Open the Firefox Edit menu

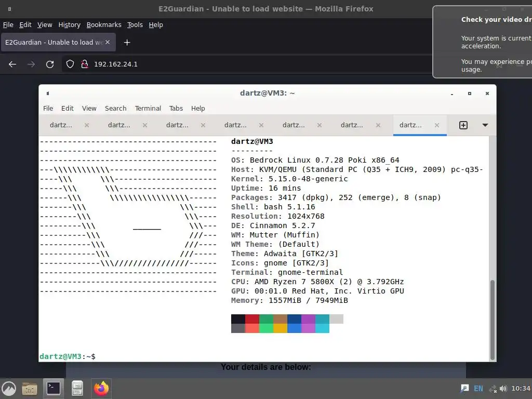tap(25, 25)
